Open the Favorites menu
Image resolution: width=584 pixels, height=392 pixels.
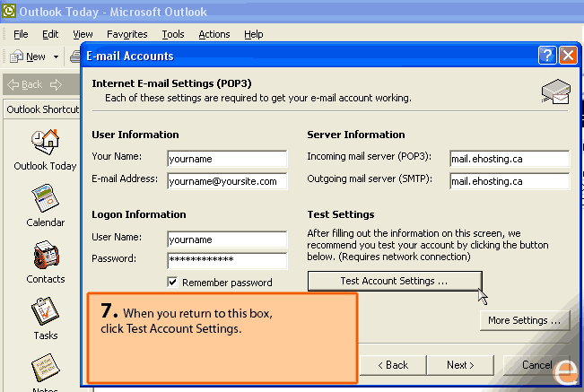[x=126, y=34]
